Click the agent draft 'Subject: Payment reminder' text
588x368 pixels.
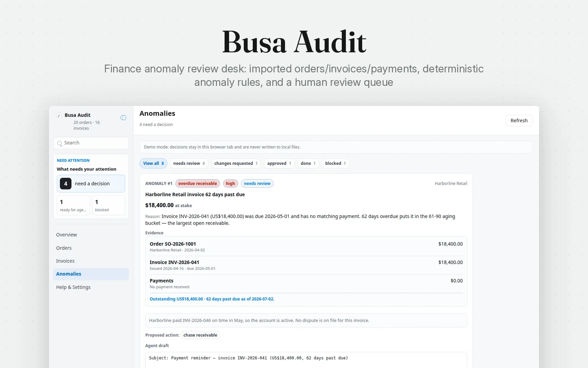248,358
